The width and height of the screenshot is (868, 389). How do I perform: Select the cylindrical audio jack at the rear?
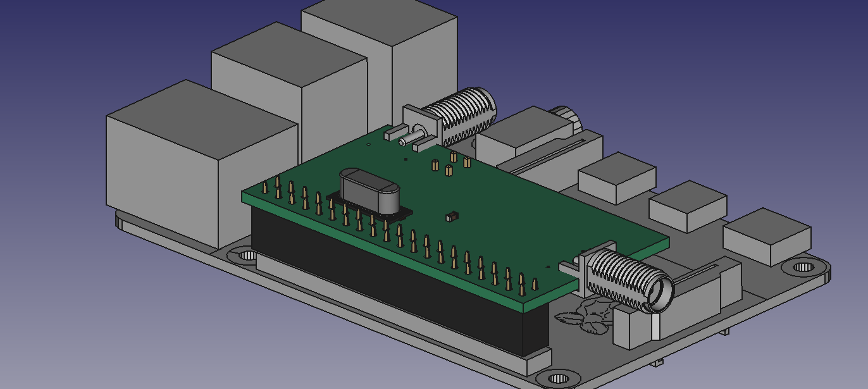click(x=566, y=119)
